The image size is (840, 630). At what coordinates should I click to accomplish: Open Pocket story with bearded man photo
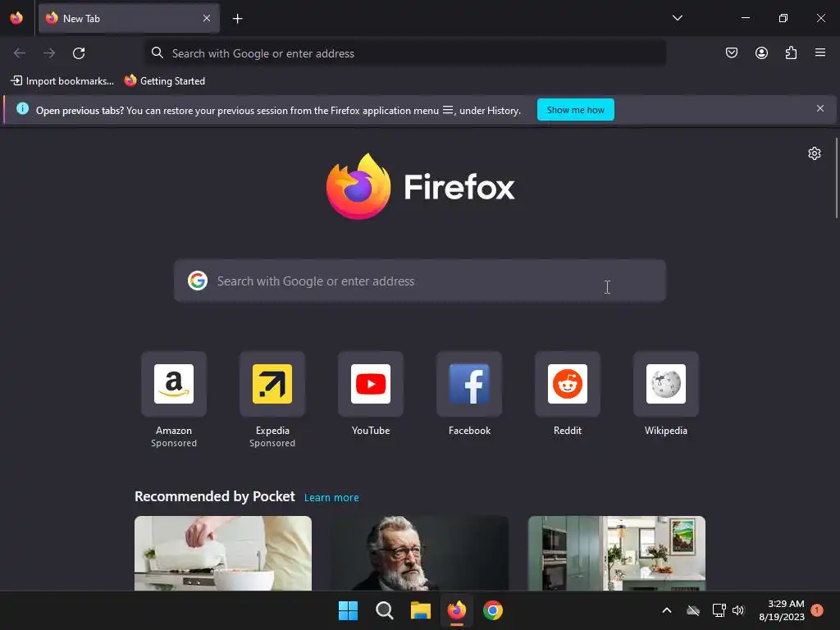[420, 554]
